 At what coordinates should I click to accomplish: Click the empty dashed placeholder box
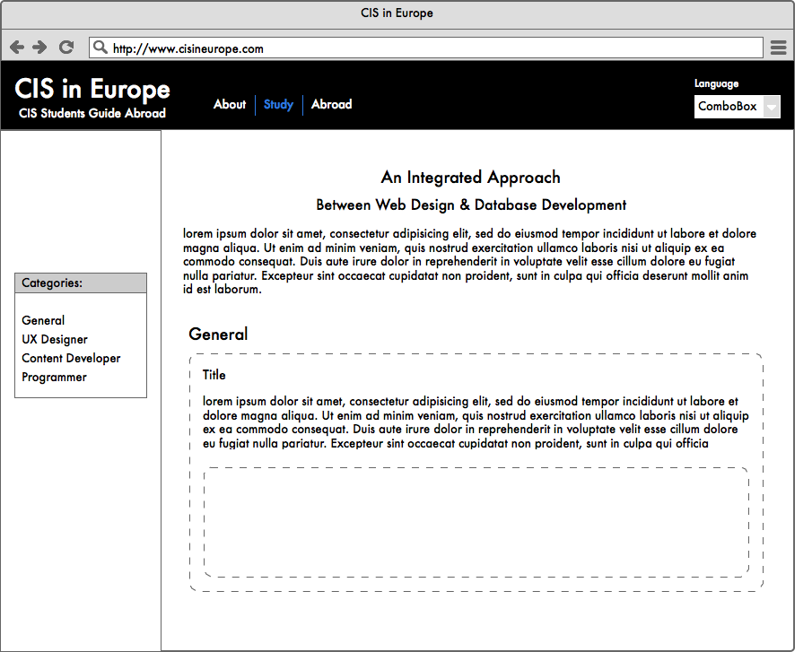[x=476, y=522]
